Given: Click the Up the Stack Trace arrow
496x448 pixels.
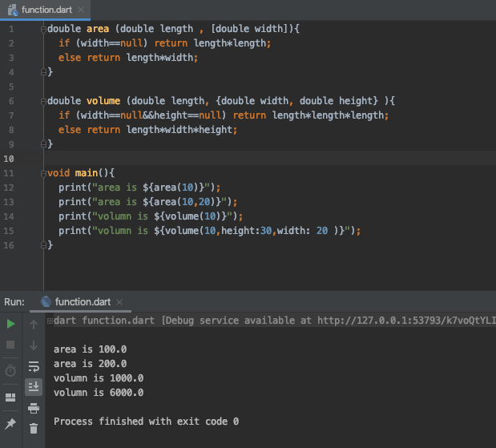Looking at the screenshot, I should point(34,325).
